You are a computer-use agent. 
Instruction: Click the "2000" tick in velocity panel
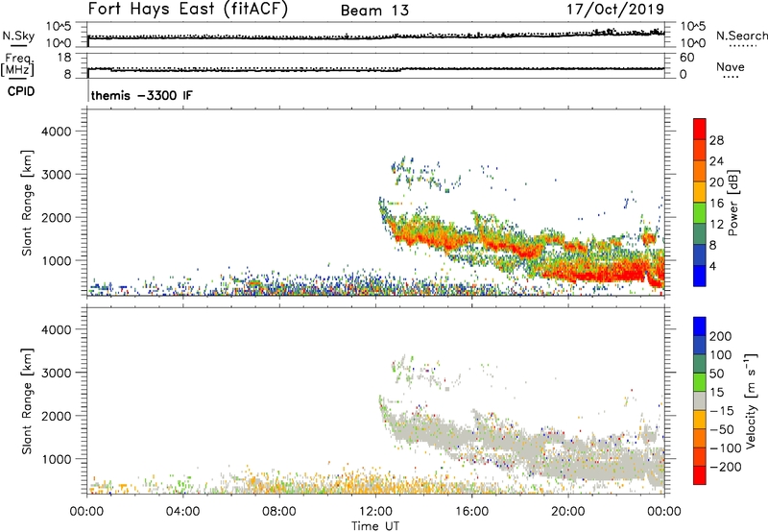click(57, 416)
